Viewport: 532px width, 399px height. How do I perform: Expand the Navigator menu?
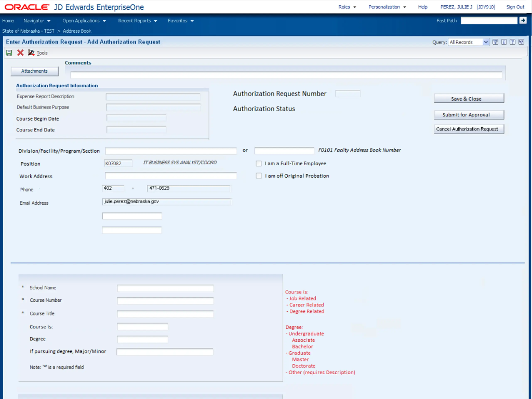pyautogui.click(x=37, y=21)
